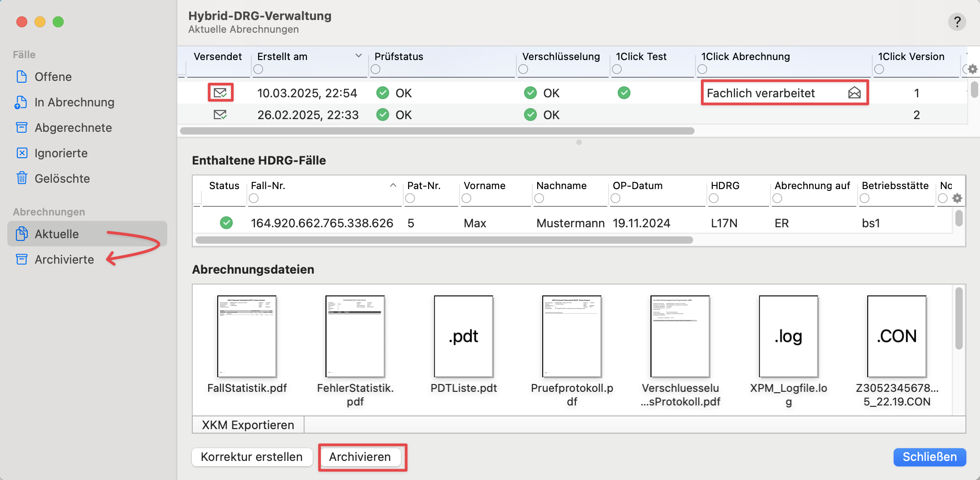The height and width of the screenshot is (480, 980).
Task: Select the date 26.02.2025, 22:33
Action: [308, 115]
